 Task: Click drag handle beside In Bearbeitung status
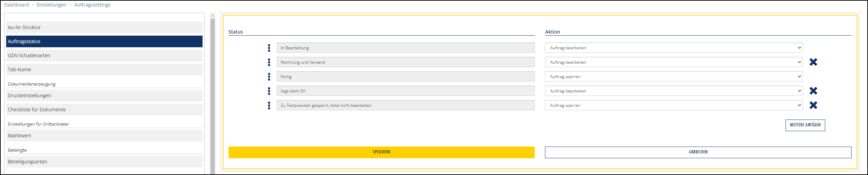click(x=269, y=48)
